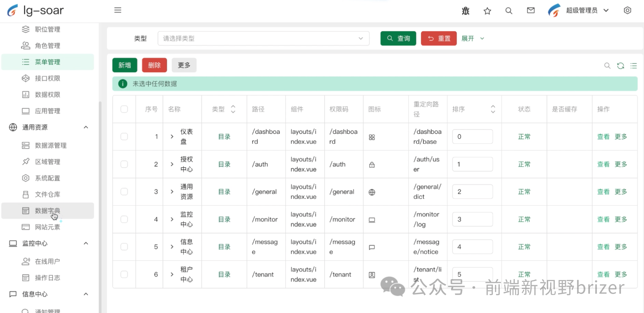This screenshot has height=313, width=644.
Task: Click the green 新增 button
Action: tap(124, 65)
